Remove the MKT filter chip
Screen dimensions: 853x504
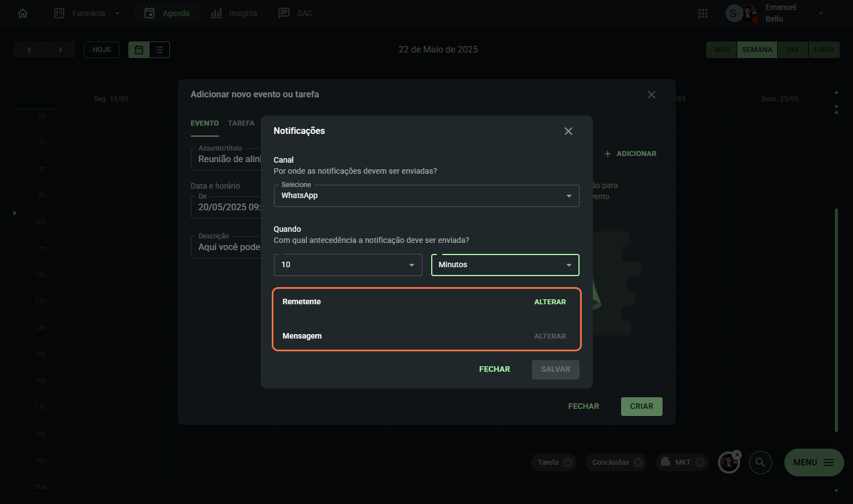[x=700, y=463]
